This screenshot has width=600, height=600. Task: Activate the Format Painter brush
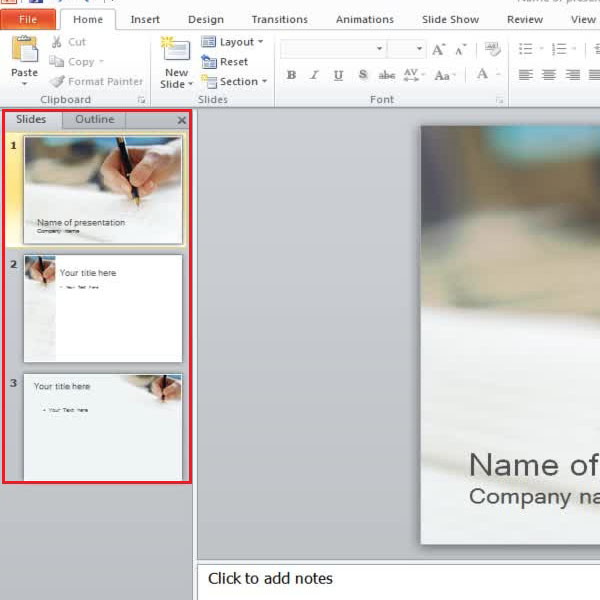(x=96, y=82)
